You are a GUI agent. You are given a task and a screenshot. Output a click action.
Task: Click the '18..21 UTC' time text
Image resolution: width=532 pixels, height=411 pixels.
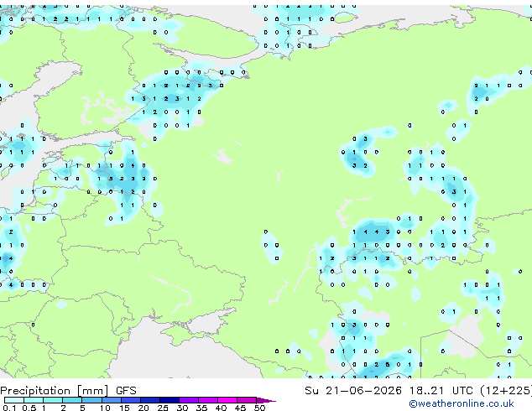coord(441,391)
